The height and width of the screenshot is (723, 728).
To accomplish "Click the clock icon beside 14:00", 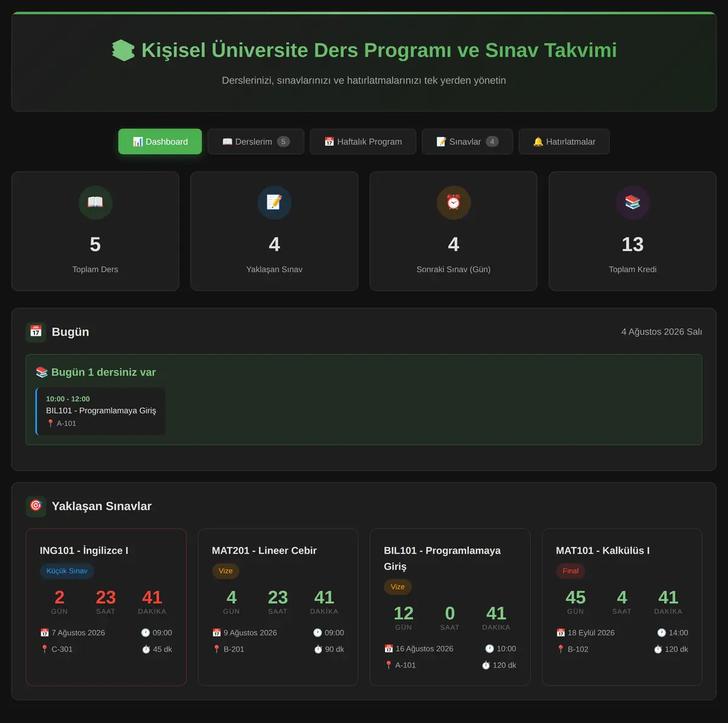I will coord(662,633).
